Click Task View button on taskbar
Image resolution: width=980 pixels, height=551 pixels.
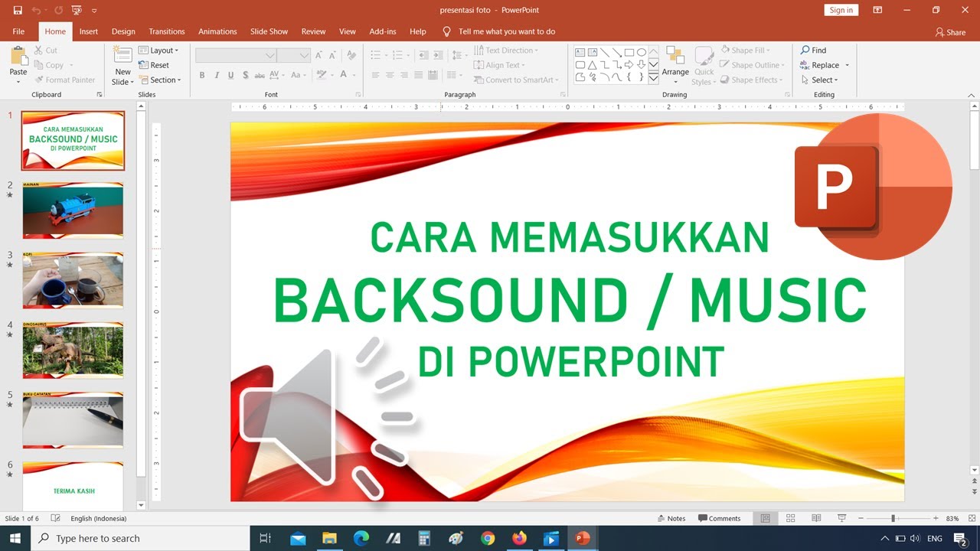pyautogui.click(x=265, y=538)
